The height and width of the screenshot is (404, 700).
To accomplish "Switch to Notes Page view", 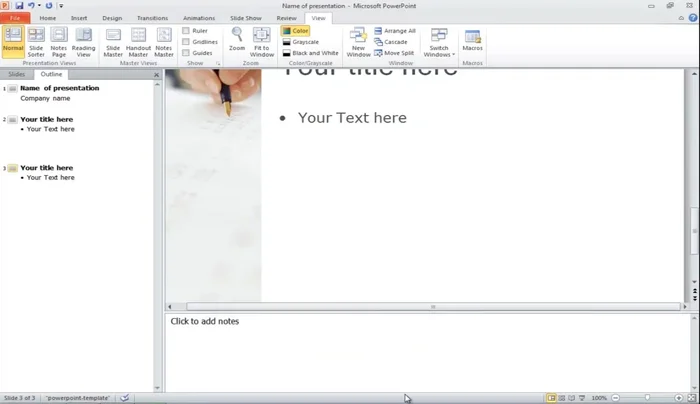I will [x=59, y=41].
